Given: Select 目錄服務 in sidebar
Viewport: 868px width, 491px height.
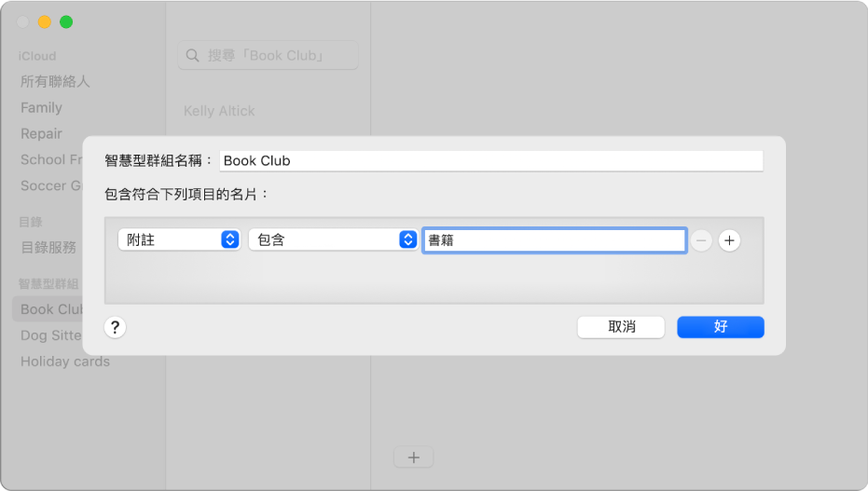Looking at the screenshot, I should click(x=48, y=247).
